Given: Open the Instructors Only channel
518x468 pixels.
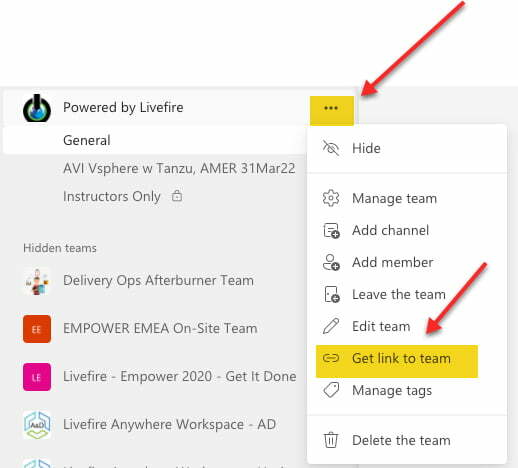Looking at the screenshot, I should (112, 196).
